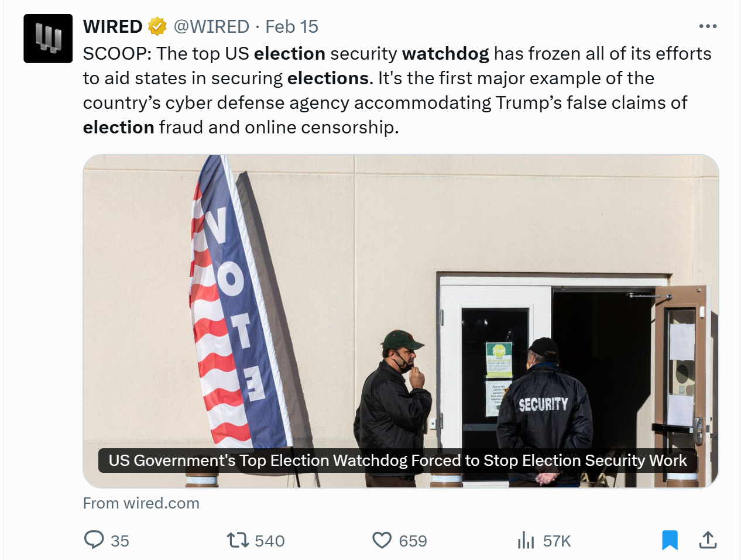Open the three-dot more options menu
Screen dimensions: 741x560
708,26
